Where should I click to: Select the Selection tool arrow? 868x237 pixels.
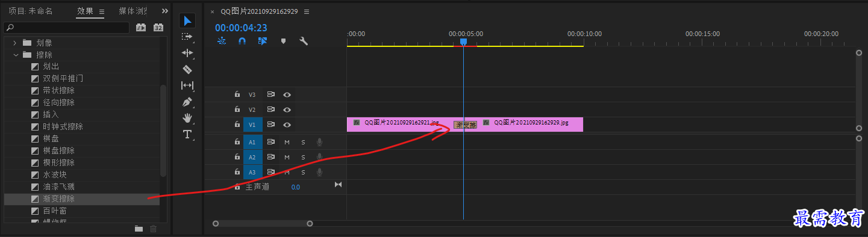(187, 21)
